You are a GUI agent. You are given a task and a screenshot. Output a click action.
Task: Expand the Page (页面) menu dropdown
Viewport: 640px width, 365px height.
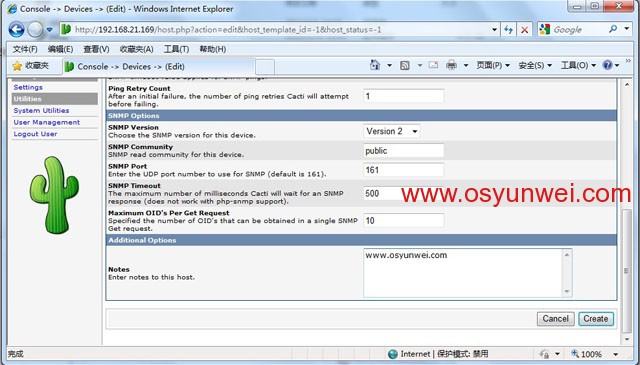point(493,65)
